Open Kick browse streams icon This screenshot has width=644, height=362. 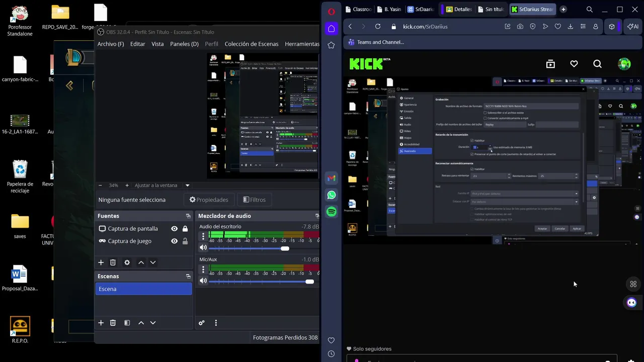coord(550,64)
